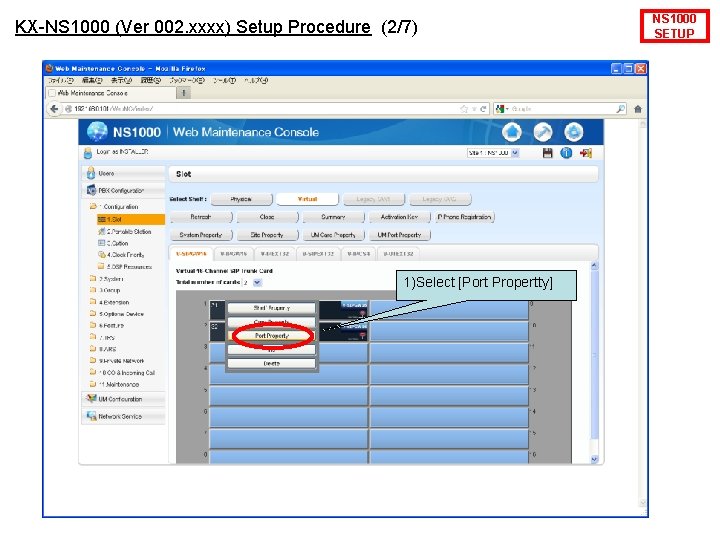Viewport: 720px width, 540px height.
Task: Expand the 3.Group folder
Action: click(x=93, y=290)
